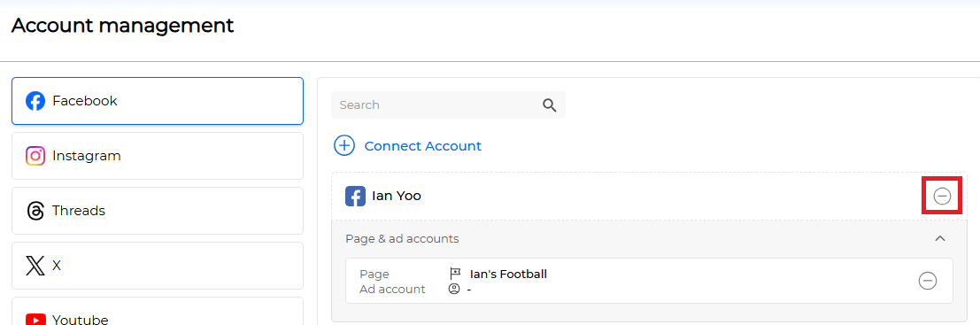Click the Ian Yoo account name
The image size is (980, 325).
[x=397, y=196]
